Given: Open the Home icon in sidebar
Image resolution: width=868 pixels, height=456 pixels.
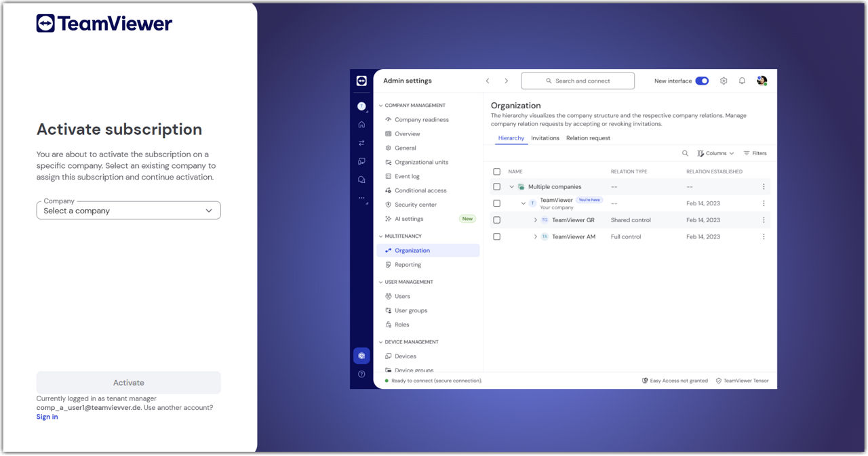Looking at the screenshot, I should [361, 125].
